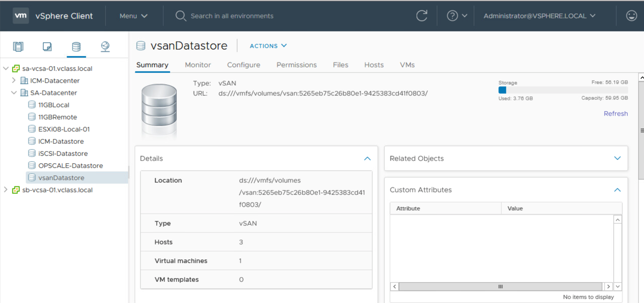Click the scroll up arrow in Custom Attributes
This screenshot has width=644, height=303.
[618, 220]
